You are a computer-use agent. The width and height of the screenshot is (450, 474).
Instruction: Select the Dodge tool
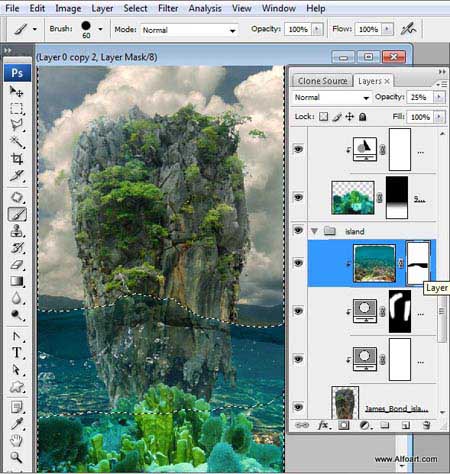pyautogui.click(x=16, y=314)
